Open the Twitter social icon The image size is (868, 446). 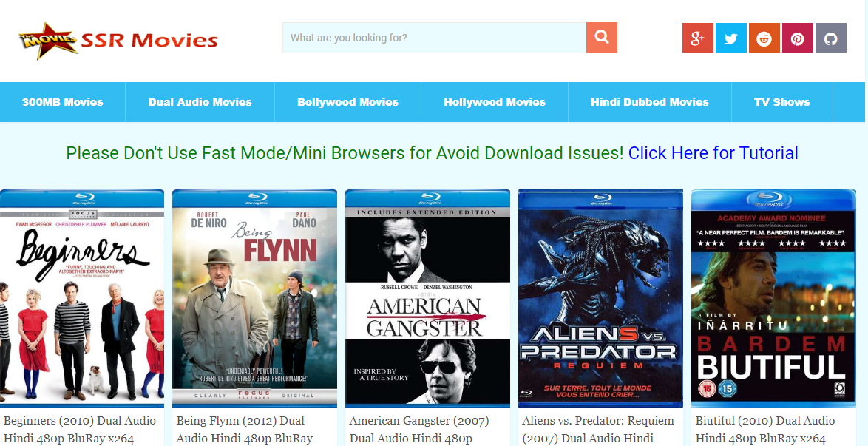(730, 38)
